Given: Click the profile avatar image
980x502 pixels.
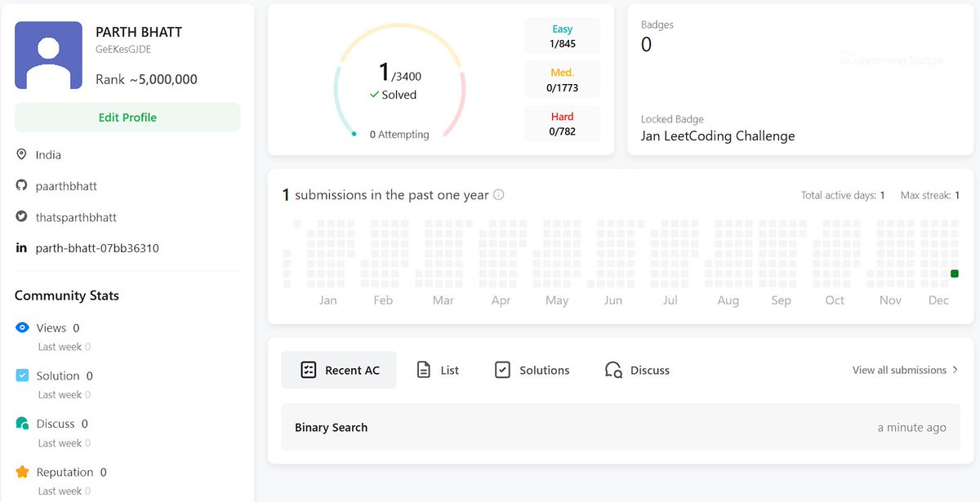Looking at the screenshot, I should pyautogui.click(x=48, y=56).
